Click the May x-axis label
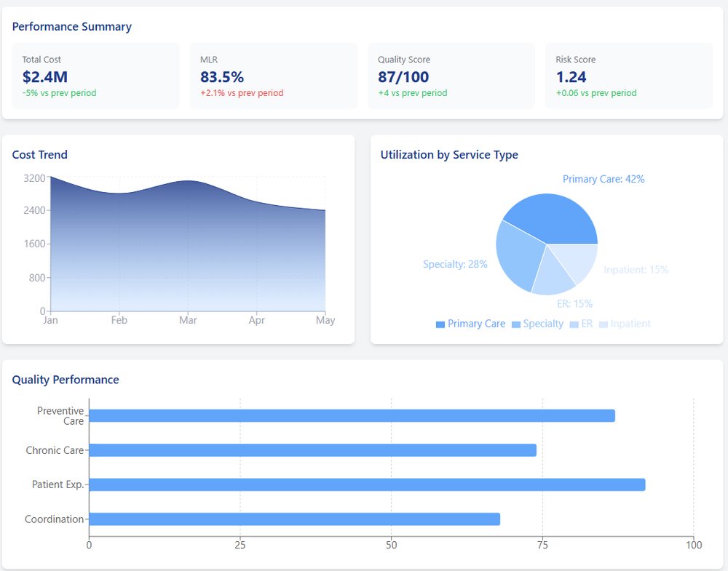 [x=325, y=320]
